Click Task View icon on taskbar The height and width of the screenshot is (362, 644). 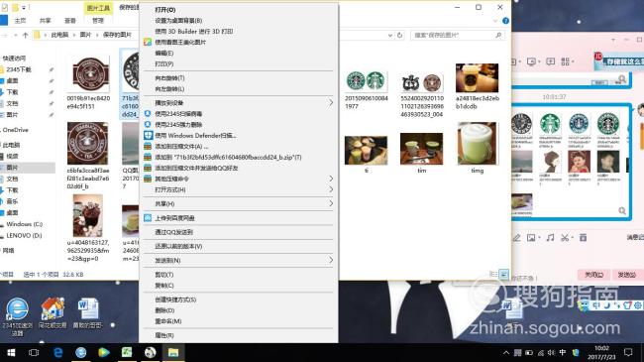[x=34, y=352]
